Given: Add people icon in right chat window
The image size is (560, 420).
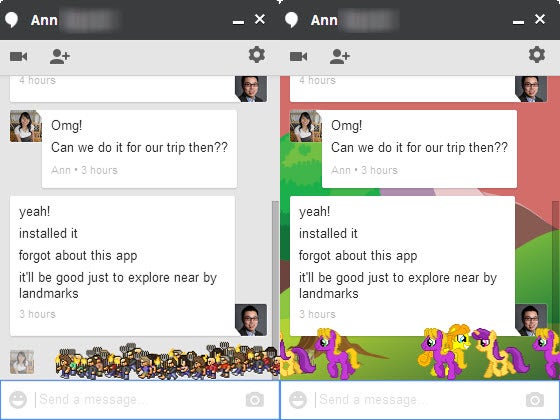Looking at the screenshot, I should pyautogui.click(x=340, y=56).
